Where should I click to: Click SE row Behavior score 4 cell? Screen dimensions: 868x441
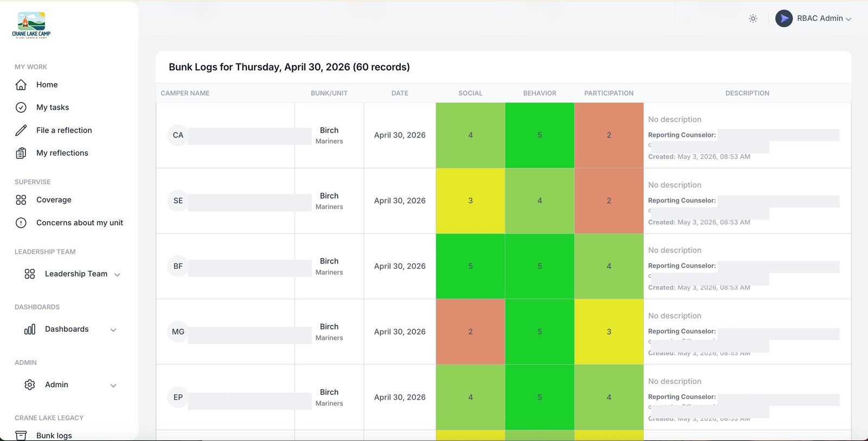pyautogui.click(x=540, y=201)
